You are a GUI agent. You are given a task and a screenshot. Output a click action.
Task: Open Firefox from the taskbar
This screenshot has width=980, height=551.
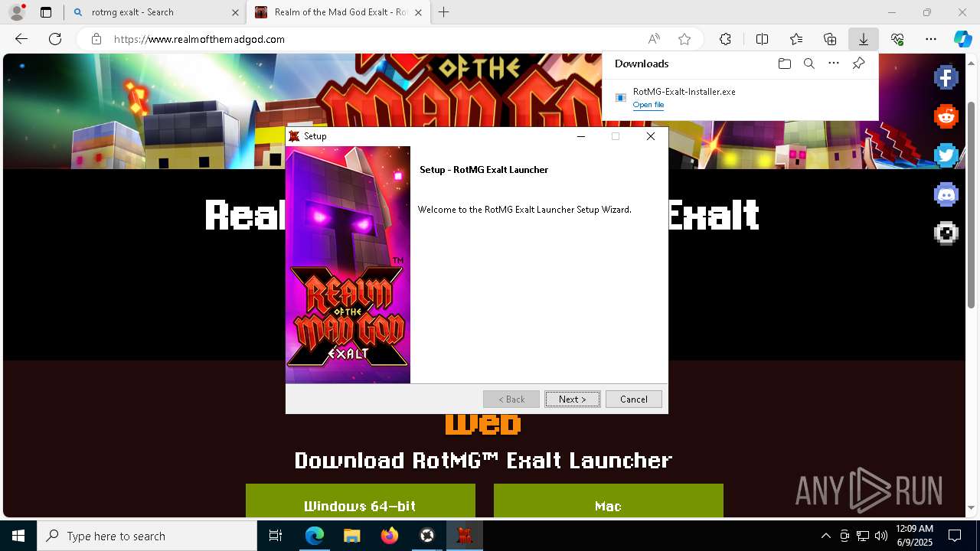click(x=390, y=536)
